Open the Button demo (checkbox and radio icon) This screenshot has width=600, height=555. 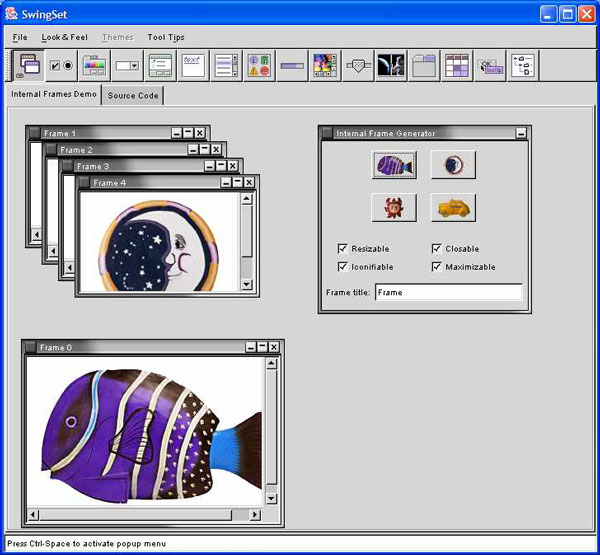tap(61, 65)
